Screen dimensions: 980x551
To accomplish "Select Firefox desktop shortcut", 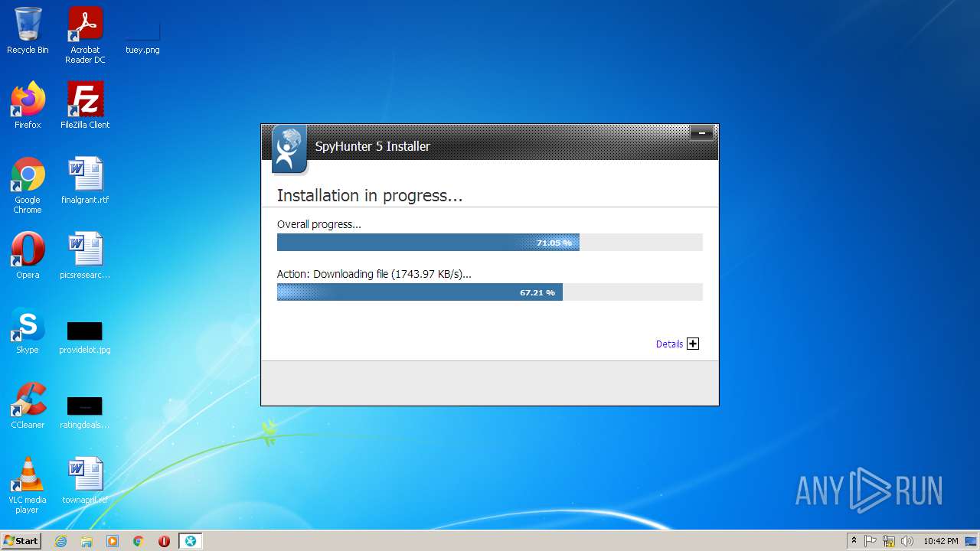I will [28, 106].
